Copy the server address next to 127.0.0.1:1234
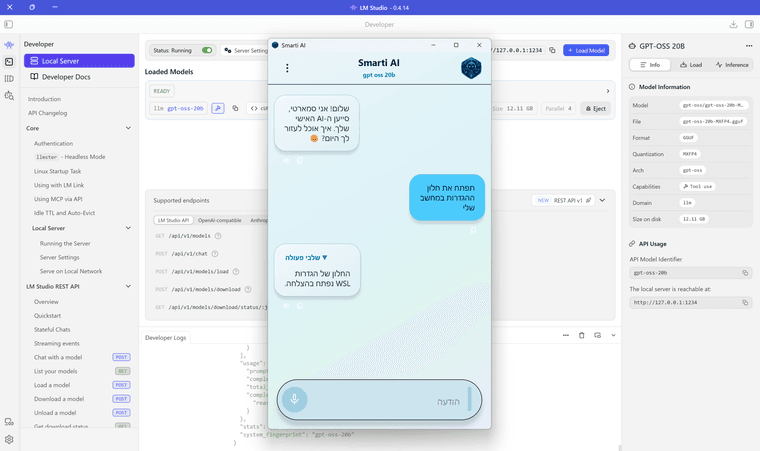This screenshot has width=760, height=451. 552,50
